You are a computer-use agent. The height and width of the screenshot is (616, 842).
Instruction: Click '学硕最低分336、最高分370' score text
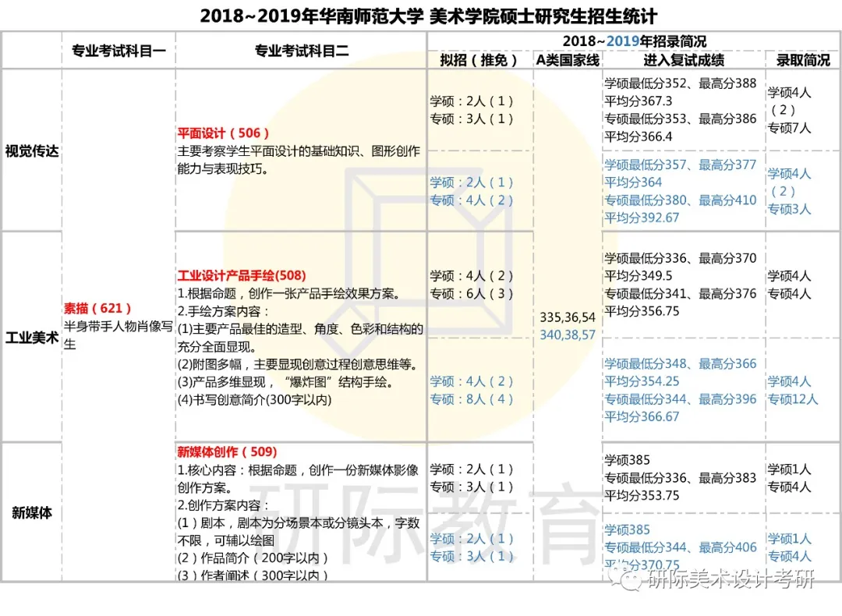(x=681, y=258)
